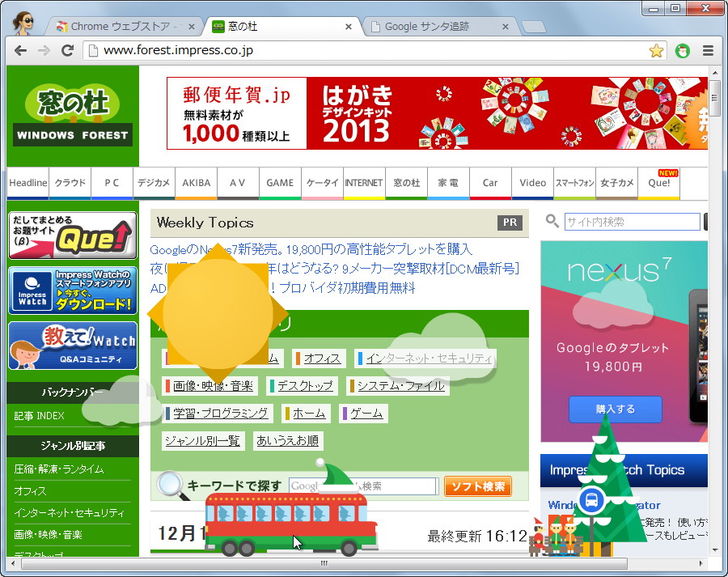Open the オフィス category link
728x577 pixels.
pyautogui.click(x=322, y=359)
